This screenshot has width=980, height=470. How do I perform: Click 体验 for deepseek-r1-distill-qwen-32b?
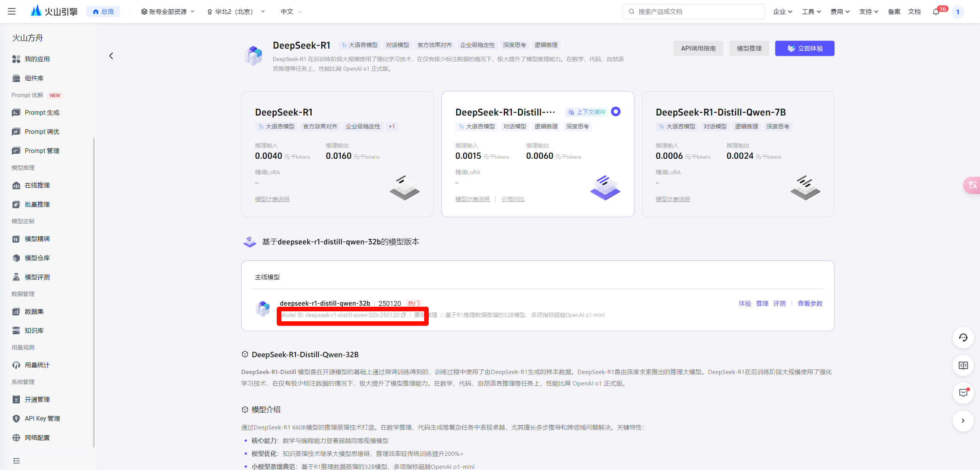745,304
